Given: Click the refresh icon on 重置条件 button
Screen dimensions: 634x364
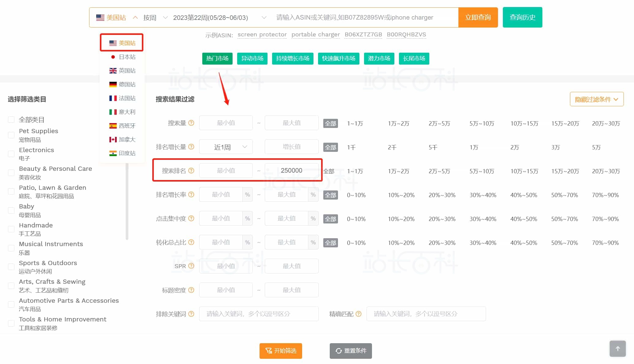Looking at the screenshot, I should 338,351.
